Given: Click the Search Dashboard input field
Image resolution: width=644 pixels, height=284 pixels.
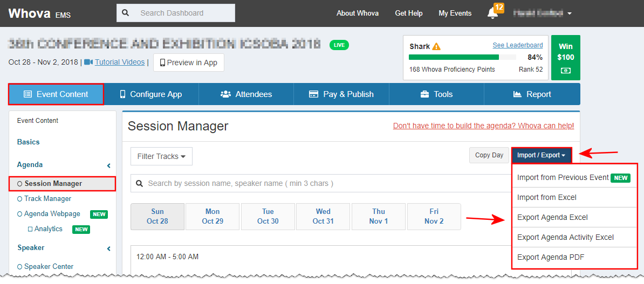Looking at the screenshot, I should pyautogui.click(x=176, y=13).
